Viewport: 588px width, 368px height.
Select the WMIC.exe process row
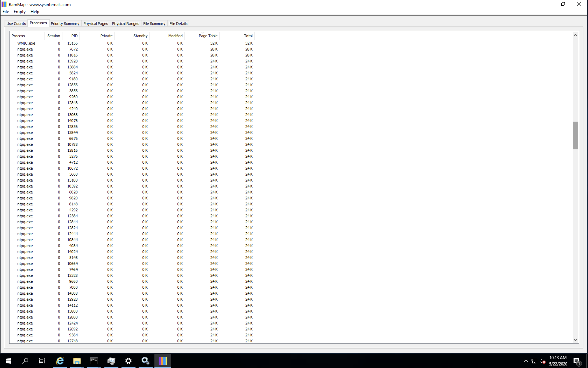click(132, 43)
